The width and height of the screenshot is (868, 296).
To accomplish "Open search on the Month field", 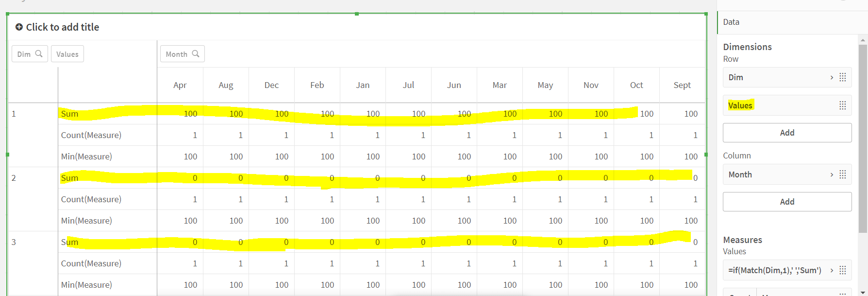I will (196, 54).
